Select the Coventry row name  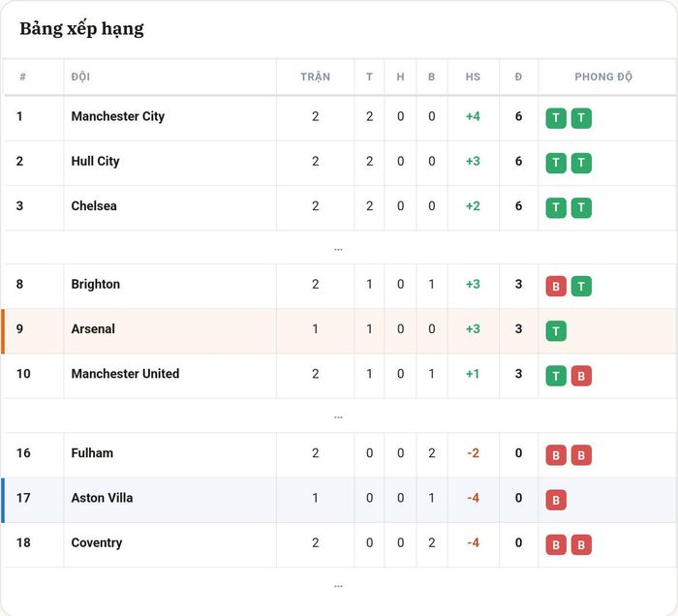(x=97, y=543)
